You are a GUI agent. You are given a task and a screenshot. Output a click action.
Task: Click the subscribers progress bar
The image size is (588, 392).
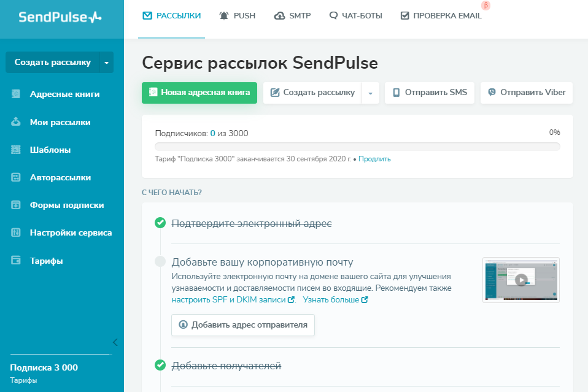[x=357, y=147]
